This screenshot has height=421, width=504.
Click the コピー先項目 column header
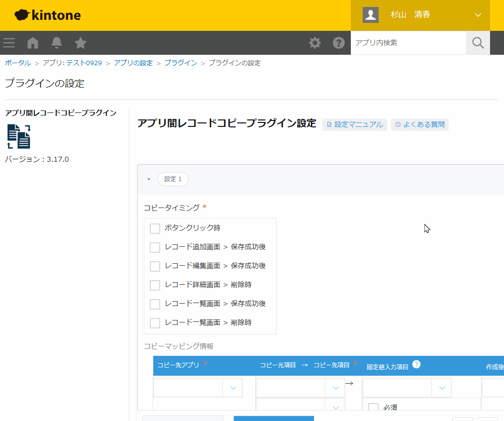click(331, 365)
